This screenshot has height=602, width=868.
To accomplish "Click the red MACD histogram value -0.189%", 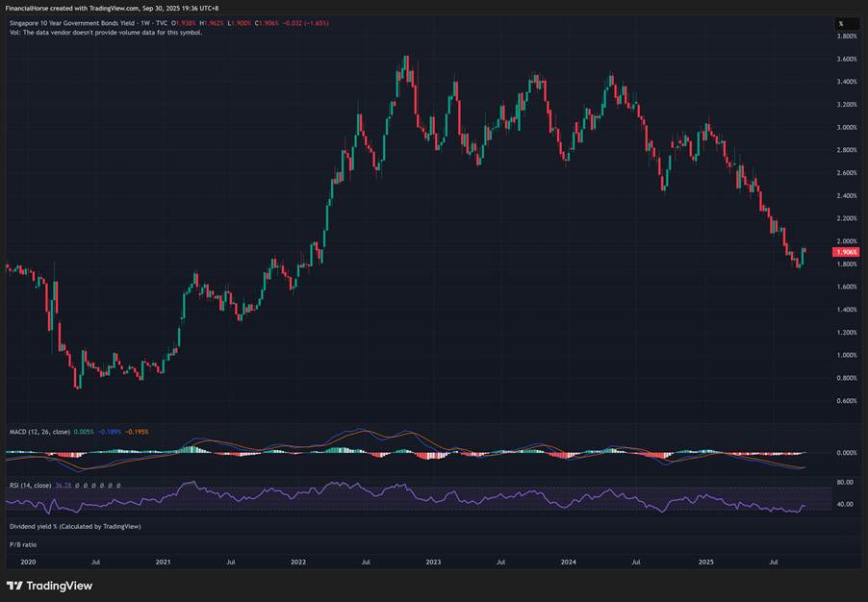I will coord(112,432).
